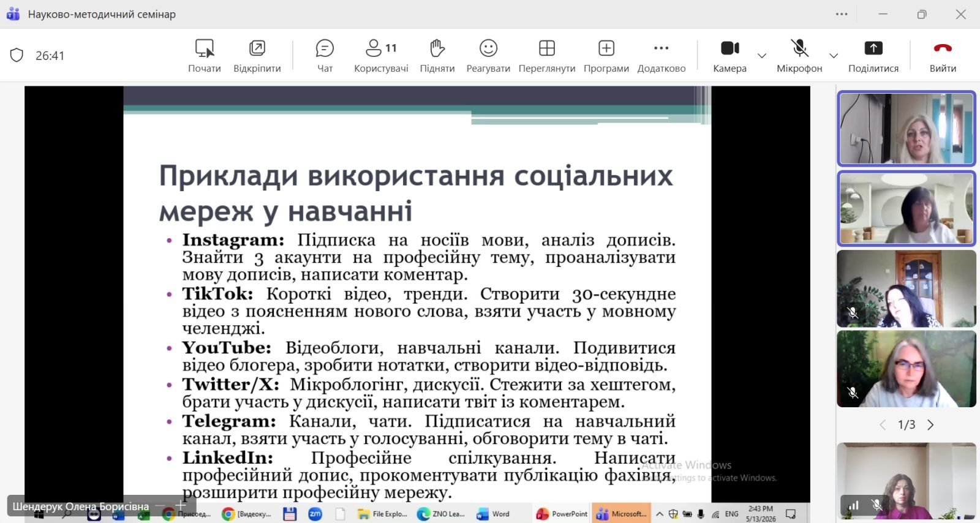
Task: Click the Instagram: bullet heading on the slide
Action: (233, 239)
